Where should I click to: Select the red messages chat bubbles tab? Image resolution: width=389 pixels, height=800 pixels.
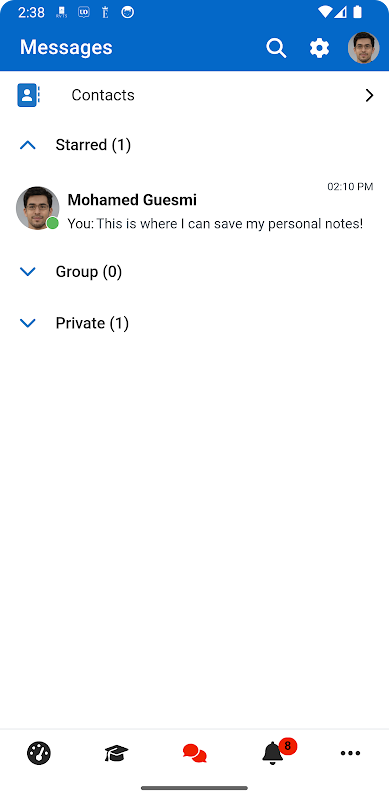[x=194, y=753]
